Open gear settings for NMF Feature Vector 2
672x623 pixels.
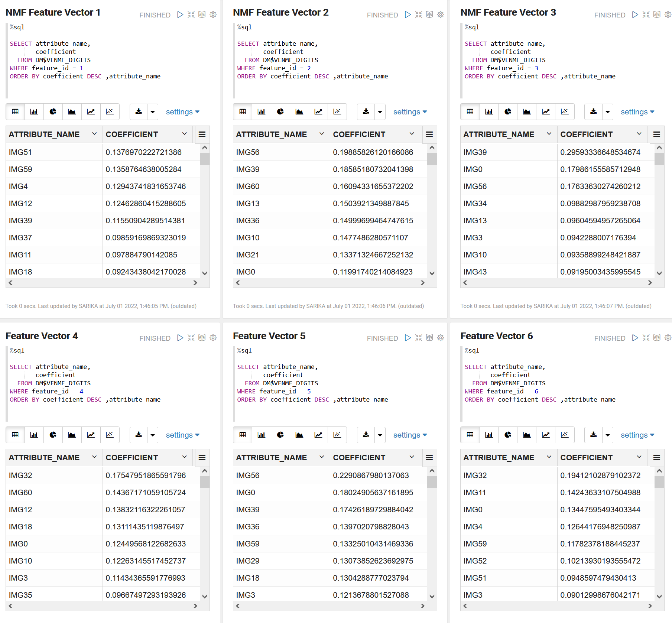[441, 14]
